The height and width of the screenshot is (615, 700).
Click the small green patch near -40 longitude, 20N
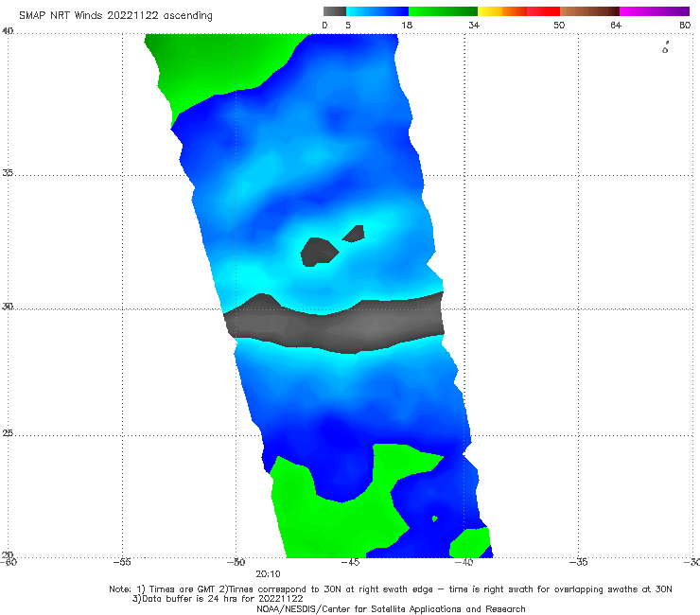[x=469, y=543]
